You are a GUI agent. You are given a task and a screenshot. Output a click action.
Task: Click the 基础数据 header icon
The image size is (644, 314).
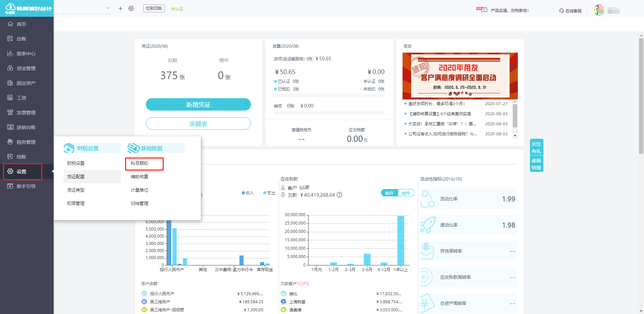tap(133, 148)
